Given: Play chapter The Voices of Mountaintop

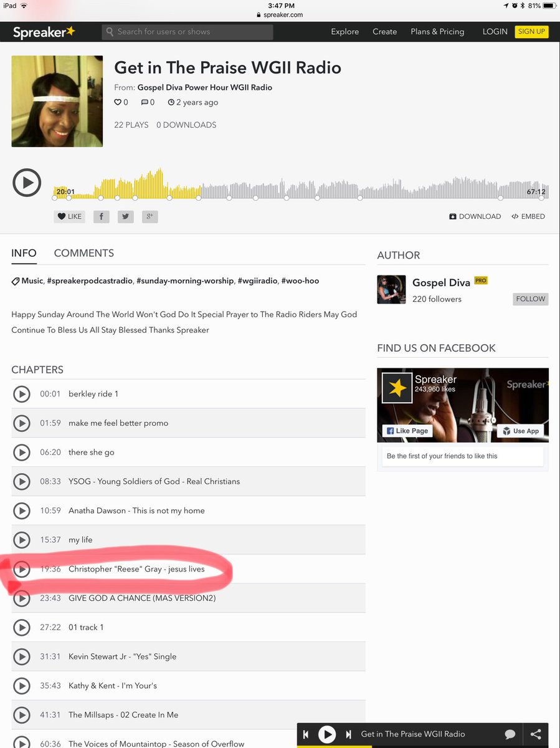Looking at the screenshot, I should point(22,743).
